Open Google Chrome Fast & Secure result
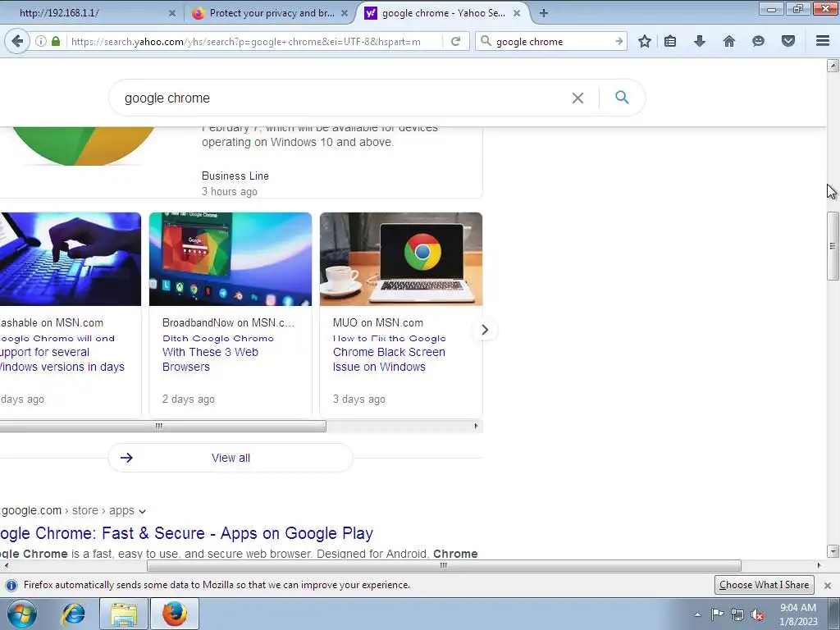 pyautogui.click(x=186, y=533)
